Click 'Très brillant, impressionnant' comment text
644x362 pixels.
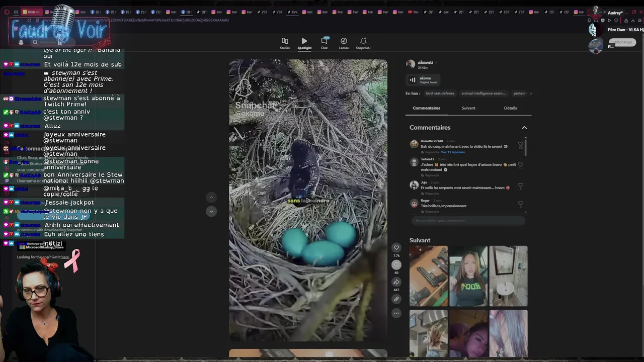coord(444,206)
